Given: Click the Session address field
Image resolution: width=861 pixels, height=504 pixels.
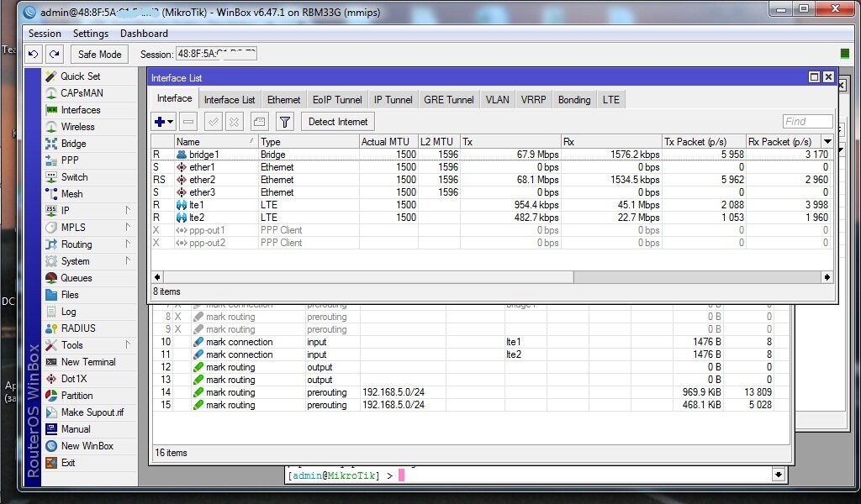Looking at the screenshot, I should tap(216, 54).
